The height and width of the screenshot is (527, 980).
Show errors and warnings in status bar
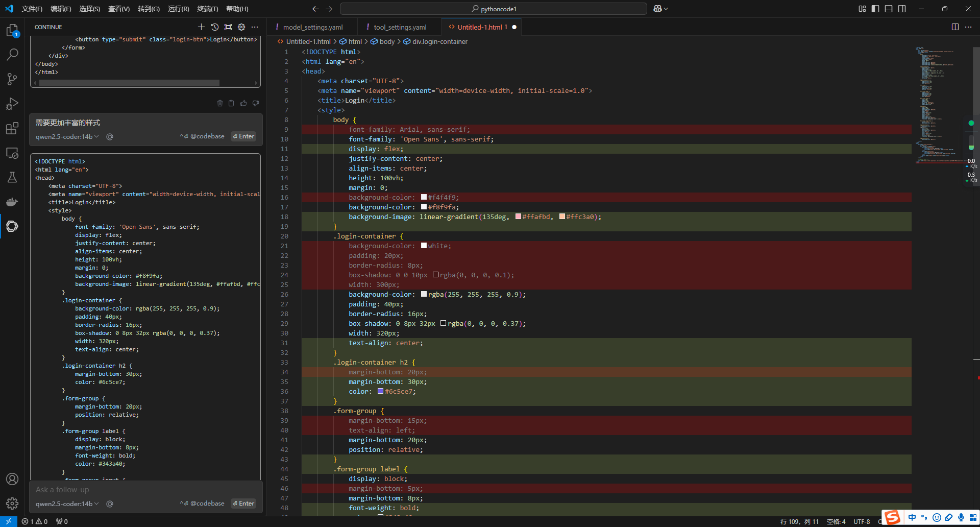coord(35,521)
